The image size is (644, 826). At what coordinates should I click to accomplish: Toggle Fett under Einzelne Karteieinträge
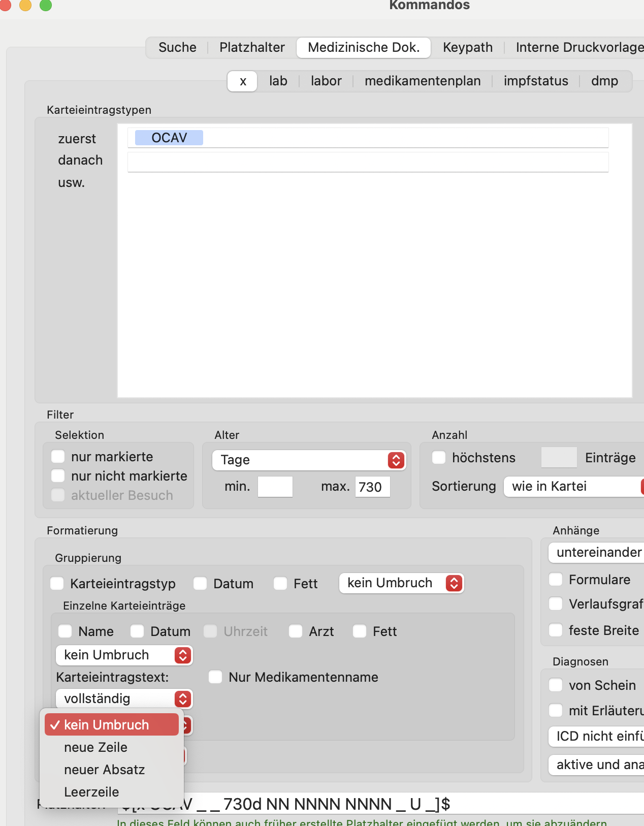pos(360,631)
